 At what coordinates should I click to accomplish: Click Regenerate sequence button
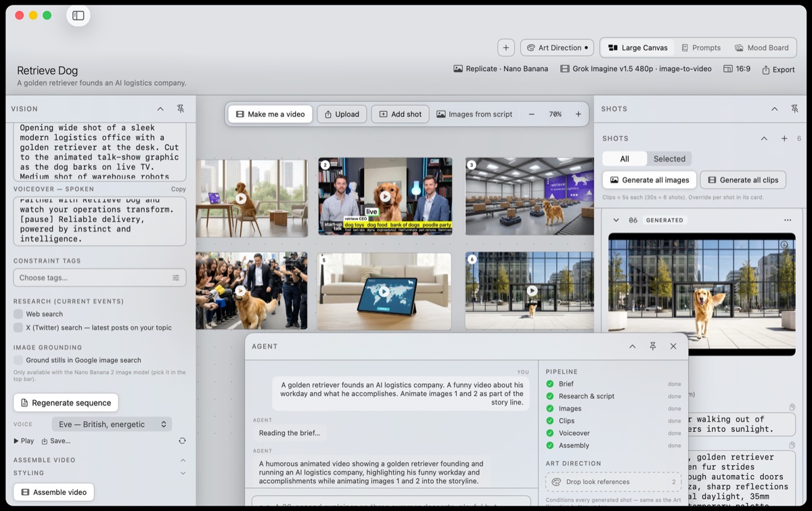click(66, 403)
